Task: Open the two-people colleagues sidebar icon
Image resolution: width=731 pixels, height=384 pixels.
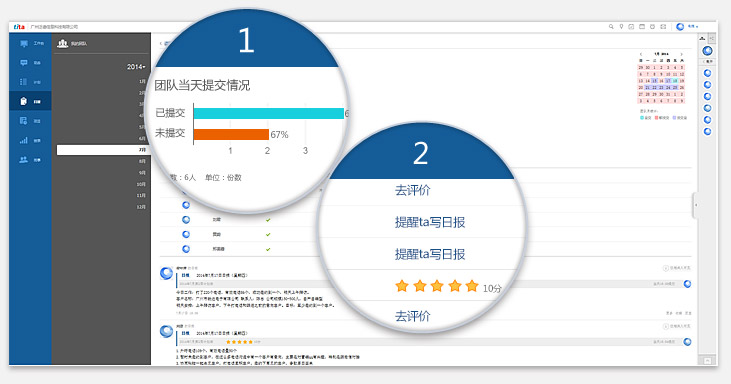Action: tap(23, 160)
